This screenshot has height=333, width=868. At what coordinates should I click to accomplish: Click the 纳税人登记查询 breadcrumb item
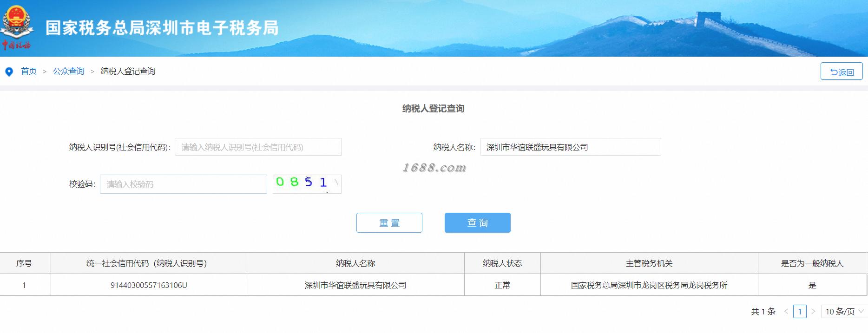[x=128, y=71]
